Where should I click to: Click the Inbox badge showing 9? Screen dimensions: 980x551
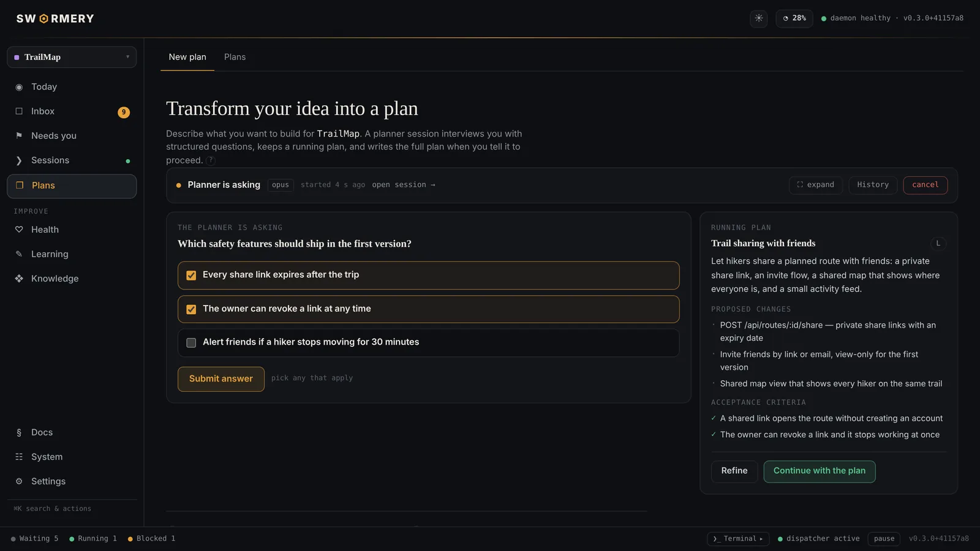point(124,112)
